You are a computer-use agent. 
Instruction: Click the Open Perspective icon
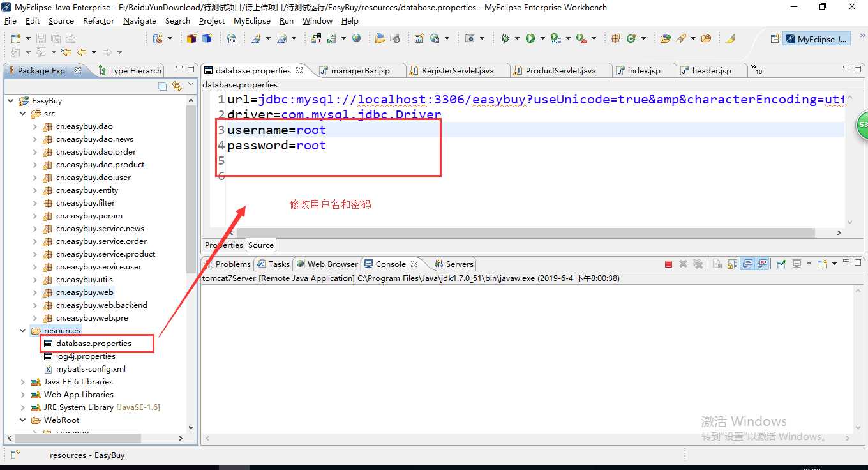coord(775,39)
